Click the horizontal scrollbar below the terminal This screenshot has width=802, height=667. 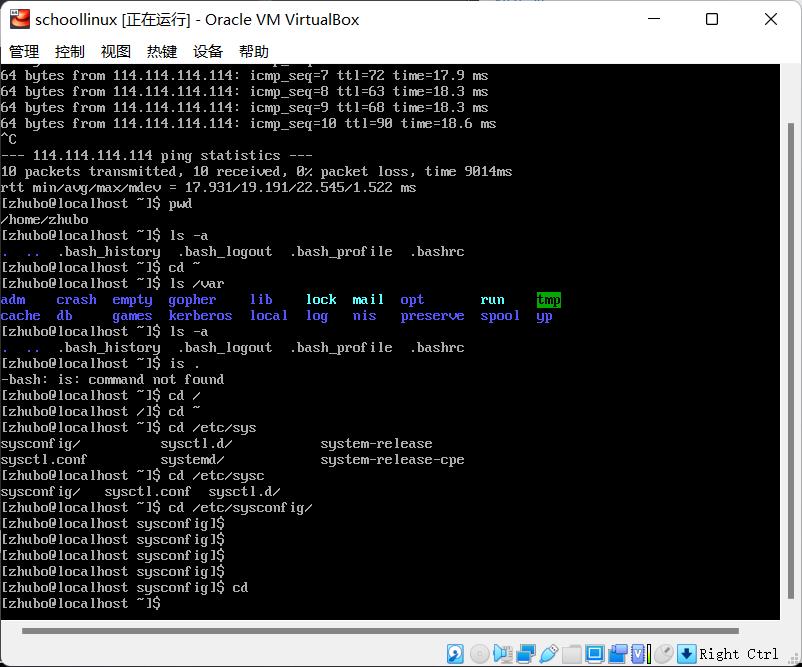381,631
